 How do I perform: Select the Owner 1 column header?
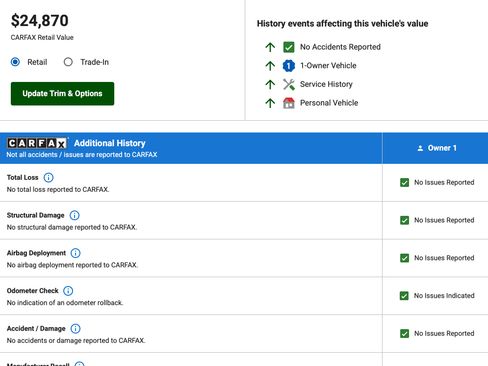[435, 148]
